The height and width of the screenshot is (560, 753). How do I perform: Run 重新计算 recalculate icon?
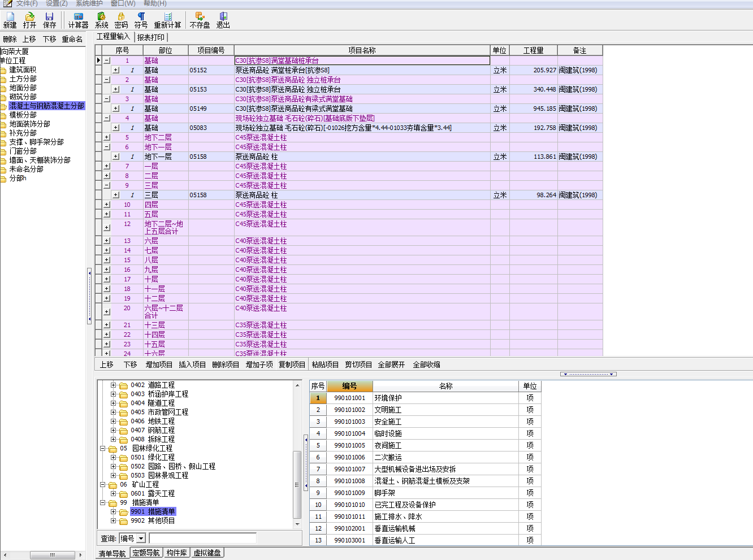click(168, 20)
